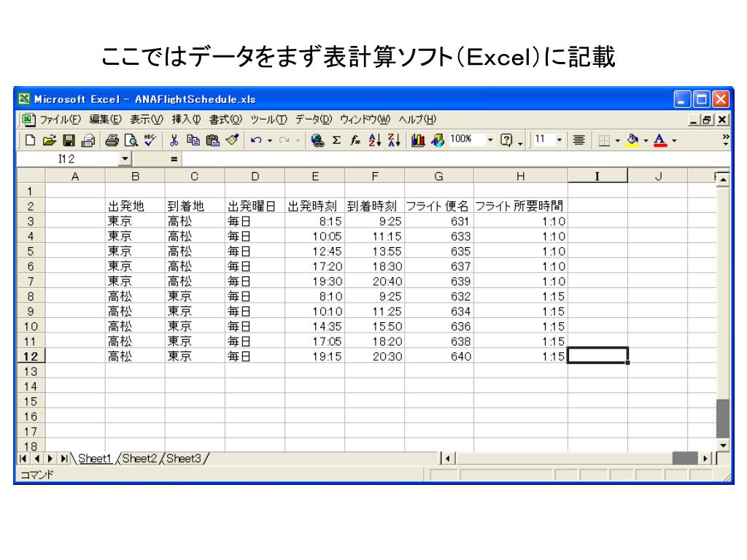This screenshot has height=560, width=747.
Task: Run the ABC spelling check
Action: click(150, 140)
